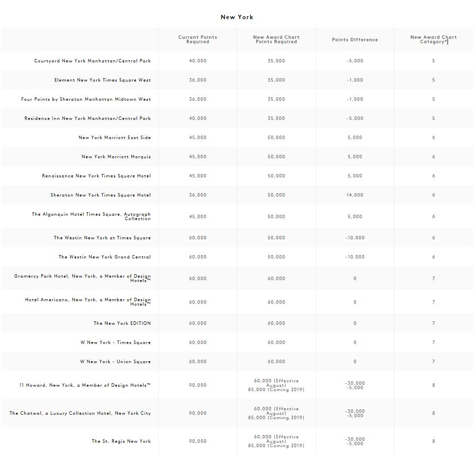Click -10,000 difference for Westin Grand Central
This screenshot has height=457, width=476.
(x=355, y=257)
